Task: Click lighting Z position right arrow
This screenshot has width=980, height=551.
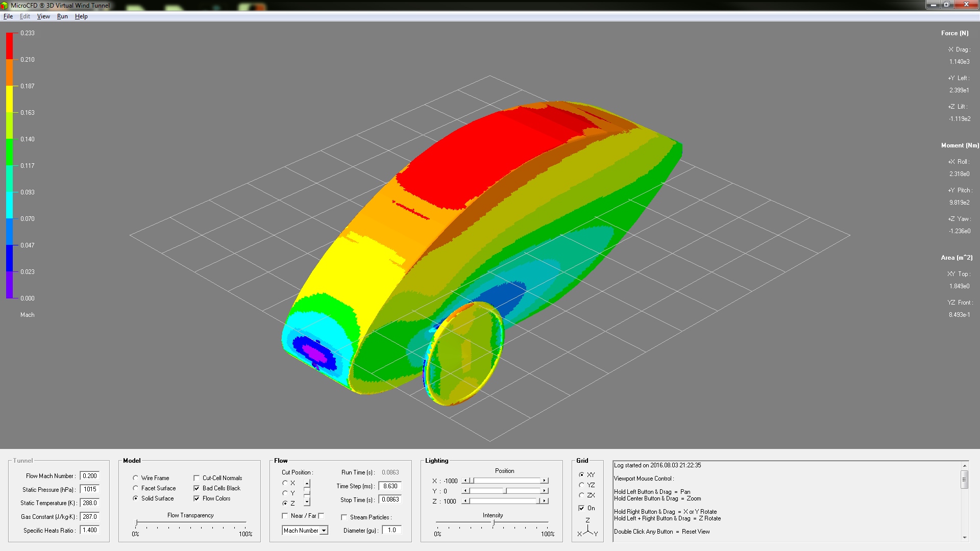Action: point(545,501)
